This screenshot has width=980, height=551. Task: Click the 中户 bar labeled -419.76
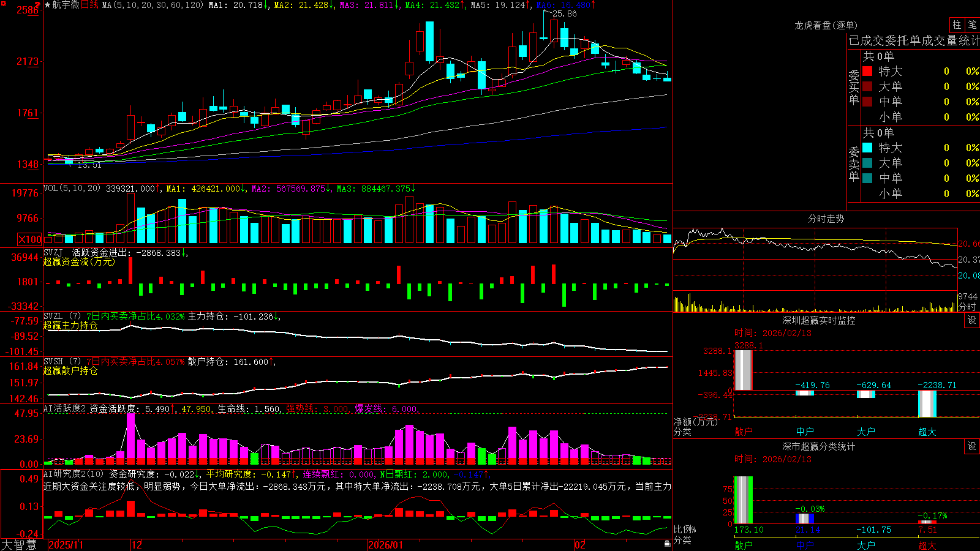(x=805, y=393)
